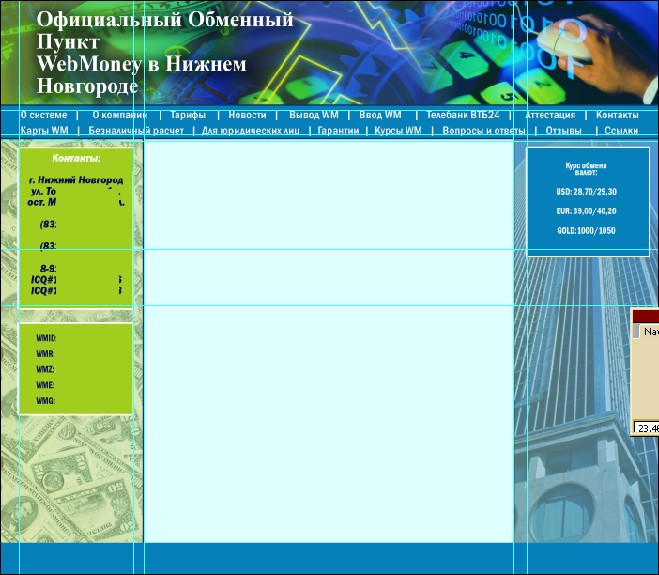Click the «WMG:» wallet label
The image size is (659, 575).
tap(45, 401)
